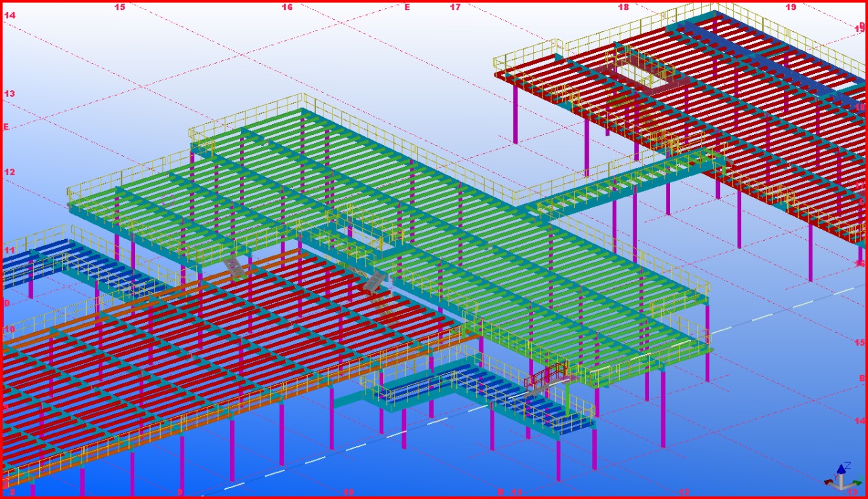Image resolution: width=868 pixels, height=499 pixels.
Task: Click grid label 10 on the left edge
Action: coord(9,329)
